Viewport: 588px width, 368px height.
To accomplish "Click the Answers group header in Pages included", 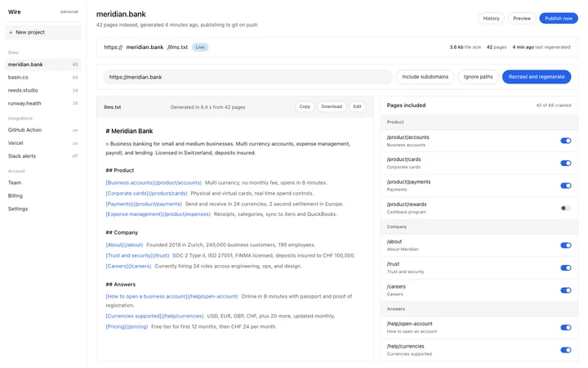I will click(479, 309).
